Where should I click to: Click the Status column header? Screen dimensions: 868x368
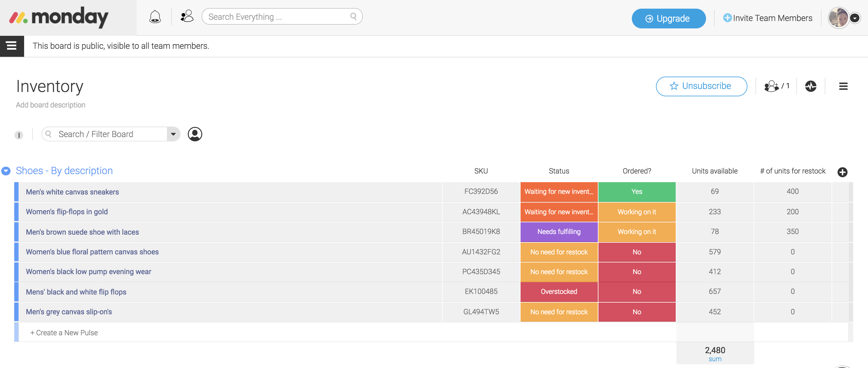[559, 171]
